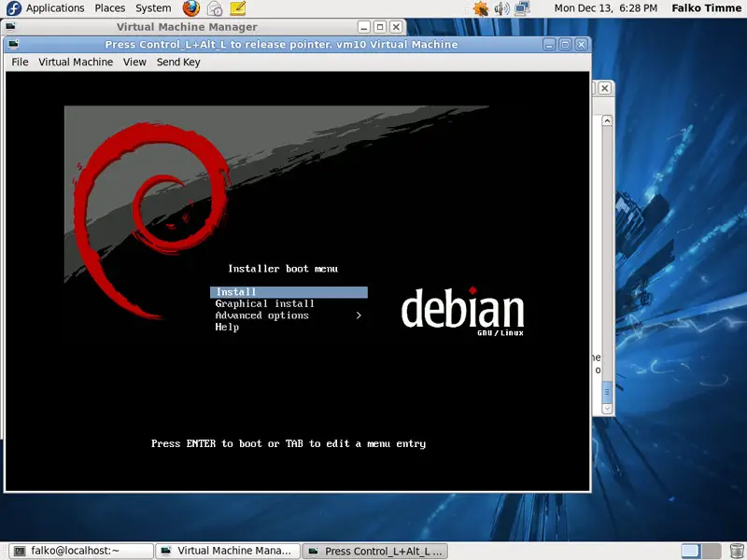The height and width of the screenshot is (560, 747).
Task: Switch to Press Control_L+Alt_L taskbar button
Action: pyautogui.click(x=375, y=551)
